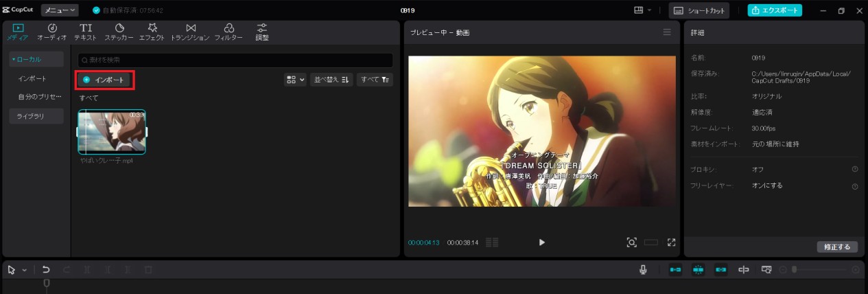Screen dimensions: 868x294
Task: Collapse the ローカル local section
Action: (x=36, y=60)
